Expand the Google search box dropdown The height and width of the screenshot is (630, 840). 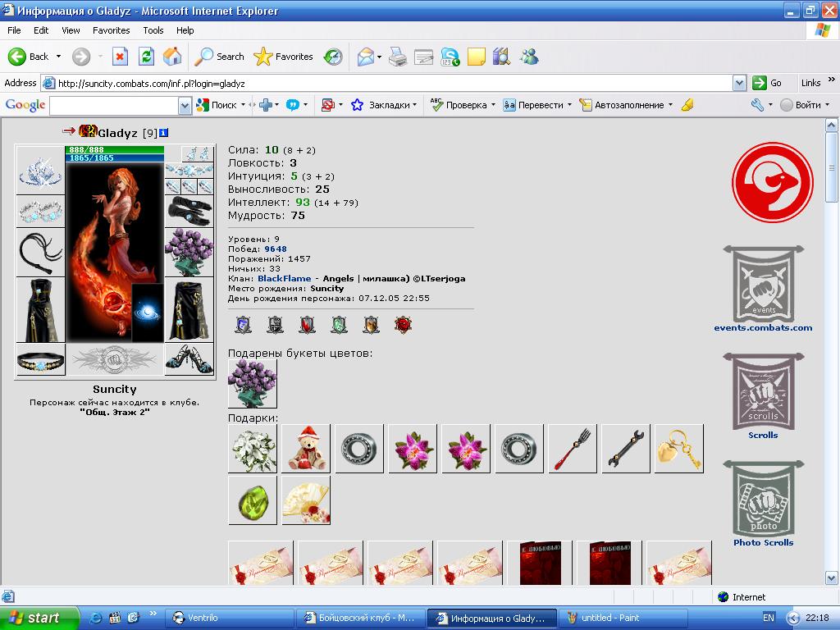(185, 106)
